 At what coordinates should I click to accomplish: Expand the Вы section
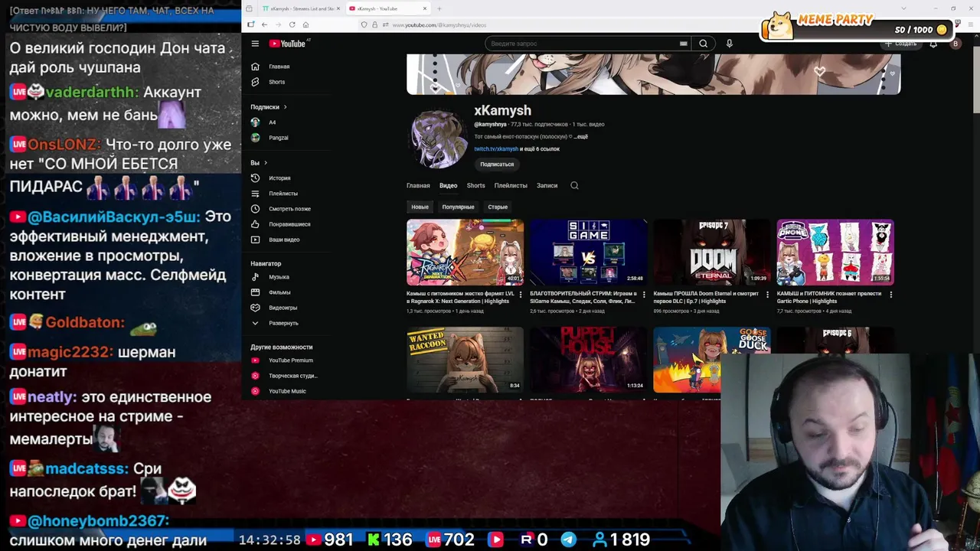coord(259,163)
